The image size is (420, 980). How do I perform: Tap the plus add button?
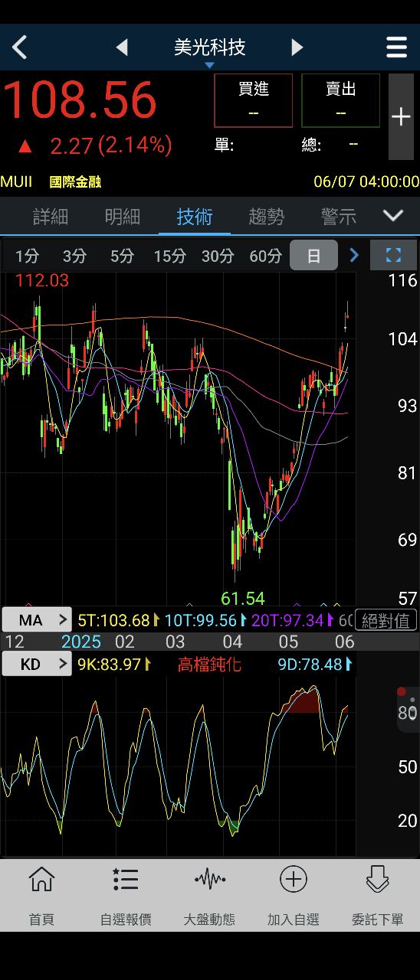(401, 116)
